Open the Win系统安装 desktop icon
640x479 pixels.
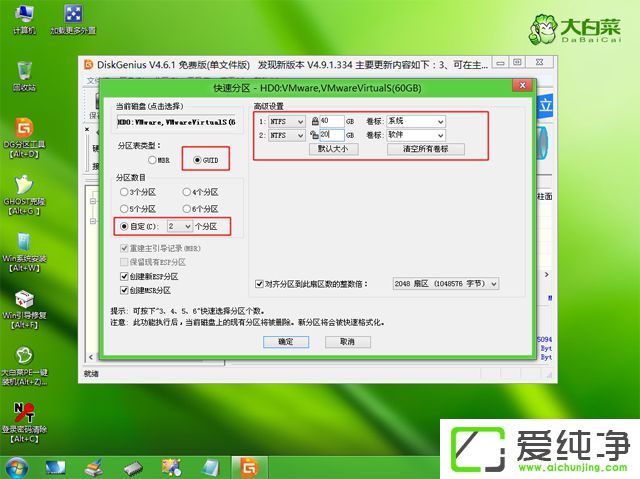[x=24, y=245]
